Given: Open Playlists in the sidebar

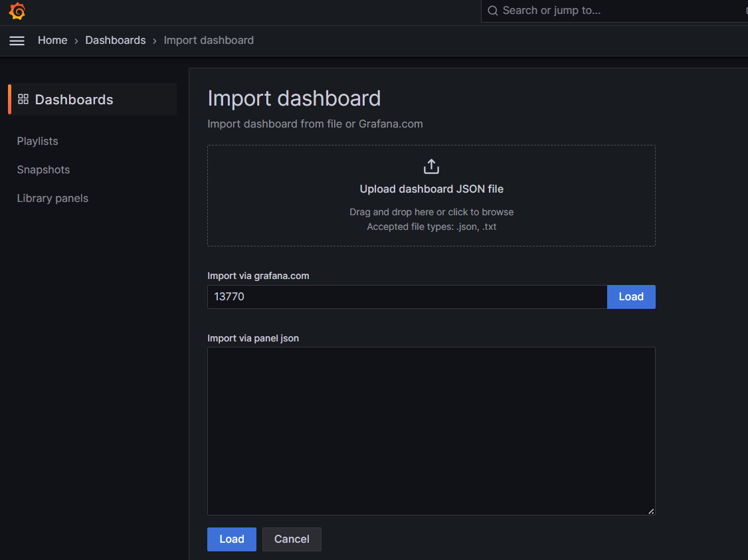Looking at the screenshot, I should coord(37,141).
